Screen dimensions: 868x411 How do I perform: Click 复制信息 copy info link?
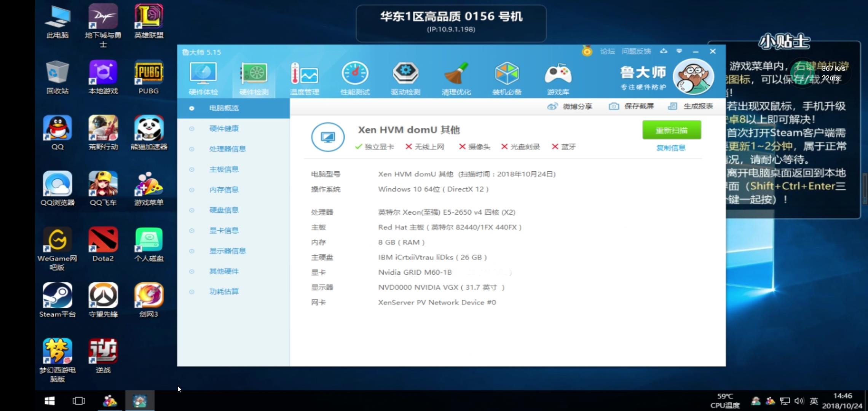pyautogui.click(x=671, y=148)
